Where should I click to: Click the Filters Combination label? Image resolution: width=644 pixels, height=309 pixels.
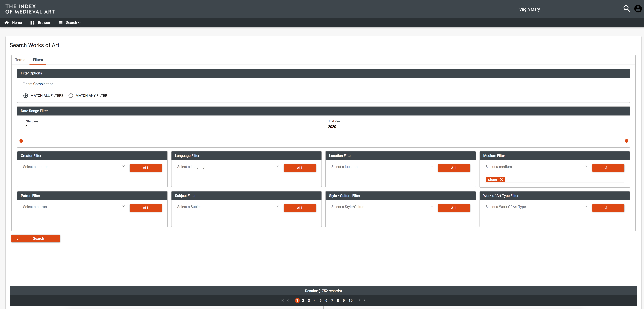coord(38,84)
